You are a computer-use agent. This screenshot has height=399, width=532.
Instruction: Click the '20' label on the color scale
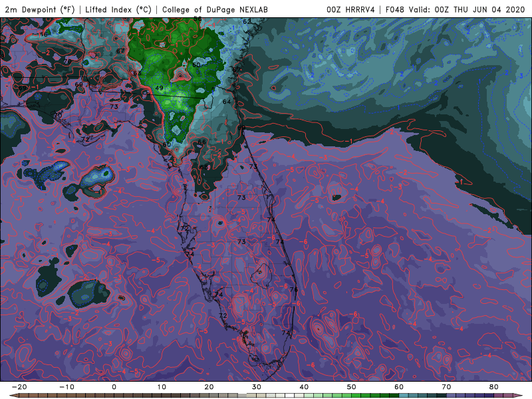209,387
